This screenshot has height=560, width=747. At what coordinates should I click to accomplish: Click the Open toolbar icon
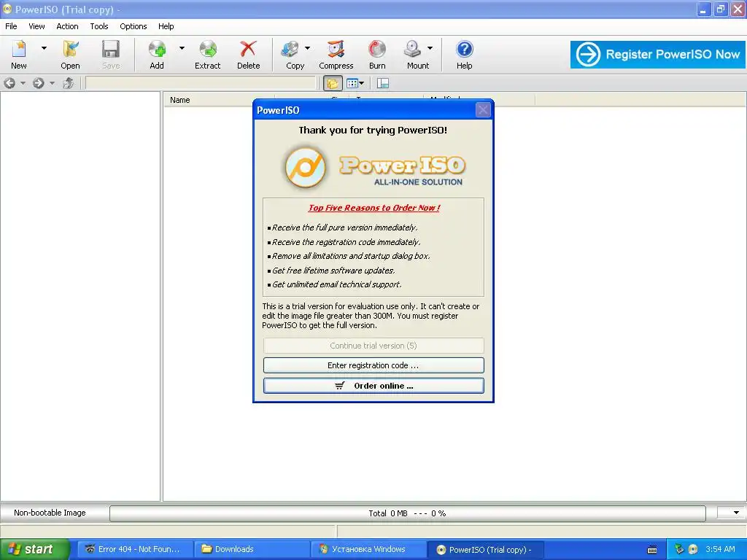click(71, 54)
